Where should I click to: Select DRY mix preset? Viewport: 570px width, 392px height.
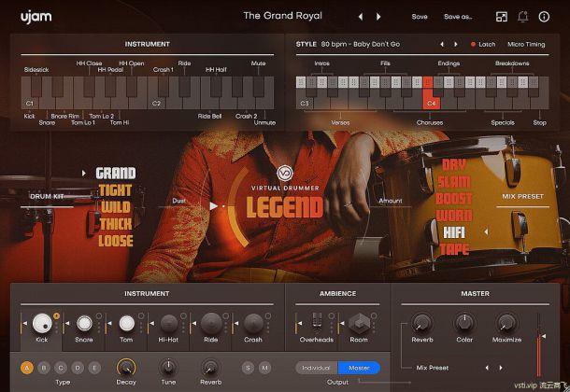454,165
